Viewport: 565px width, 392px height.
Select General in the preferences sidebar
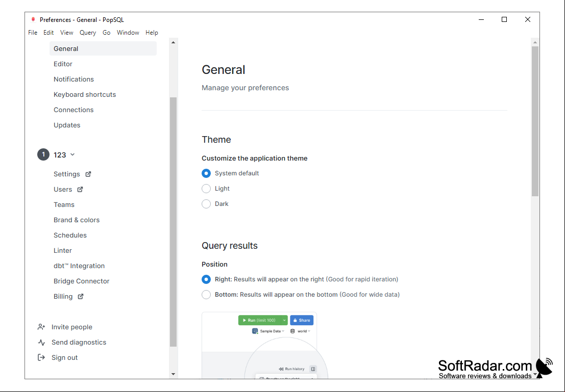[103, 48]
